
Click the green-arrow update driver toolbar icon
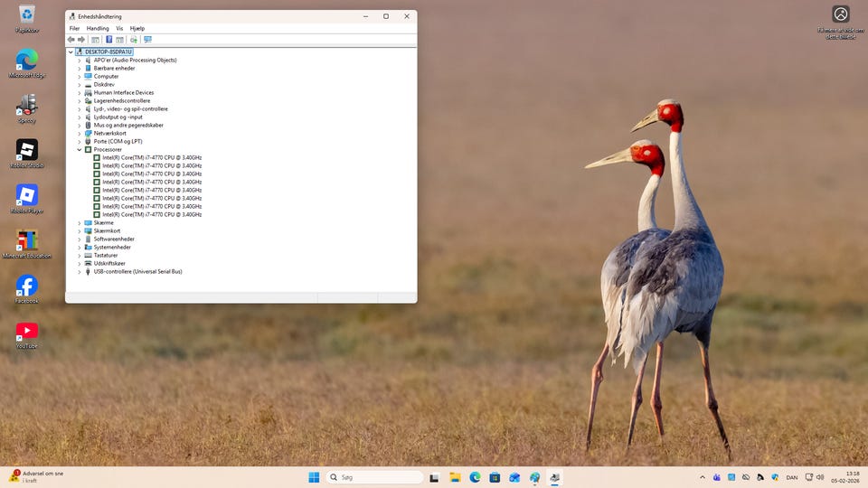(x=134, y=39)
